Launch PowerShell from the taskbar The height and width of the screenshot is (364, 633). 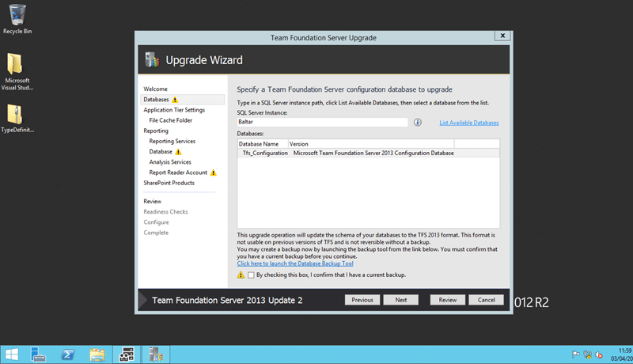tap(67, 355)
